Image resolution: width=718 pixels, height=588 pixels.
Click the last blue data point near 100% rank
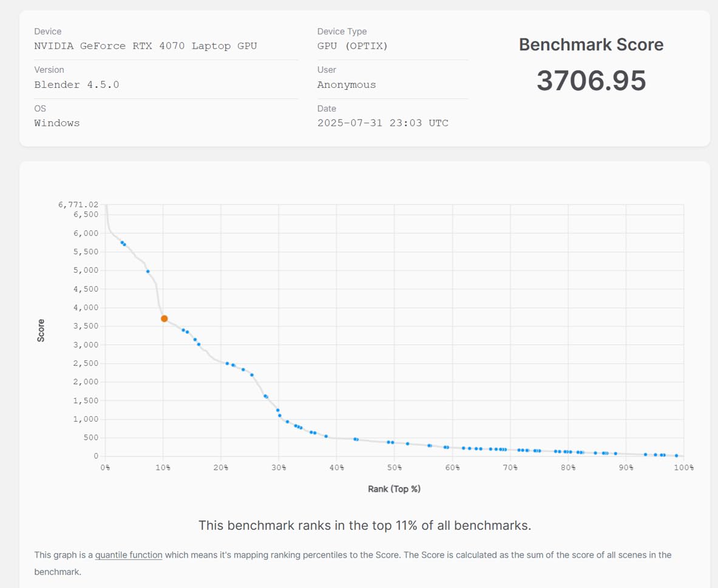tap(676, 456)
